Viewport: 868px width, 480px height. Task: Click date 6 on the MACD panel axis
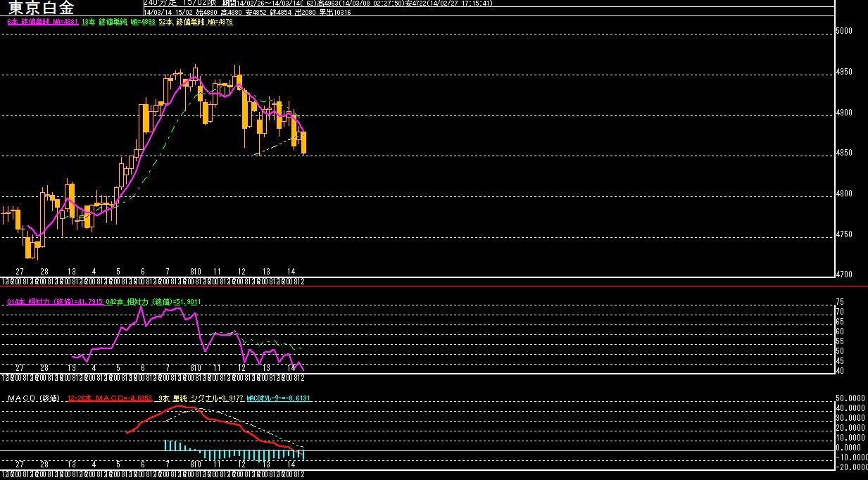(x=143, y=465)
